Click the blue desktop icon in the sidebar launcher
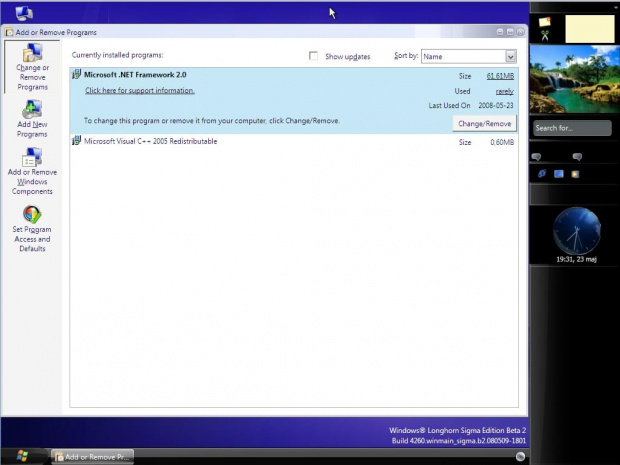The height and width of the screenshot is (465, 620). tap(559, 174)
